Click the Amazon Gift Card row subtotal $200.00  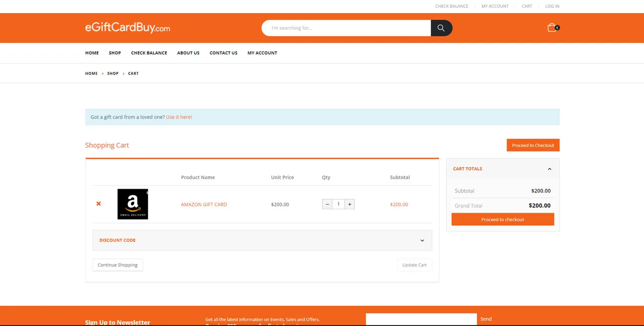coord(399,204)
